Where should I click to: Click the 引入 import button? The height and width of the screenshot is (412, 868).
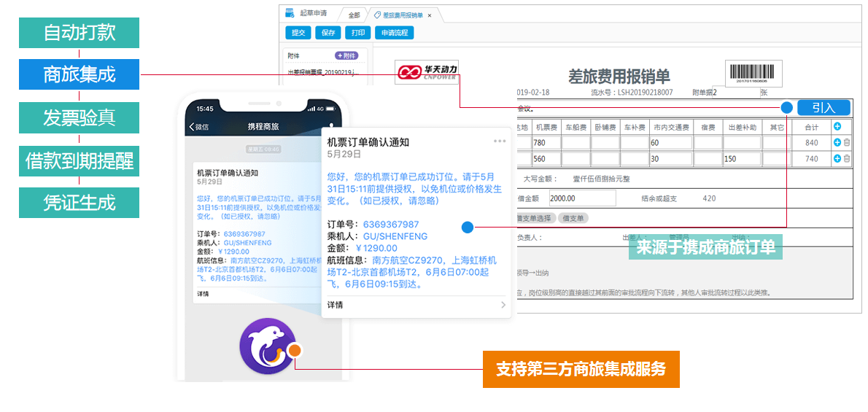[824, 107]
